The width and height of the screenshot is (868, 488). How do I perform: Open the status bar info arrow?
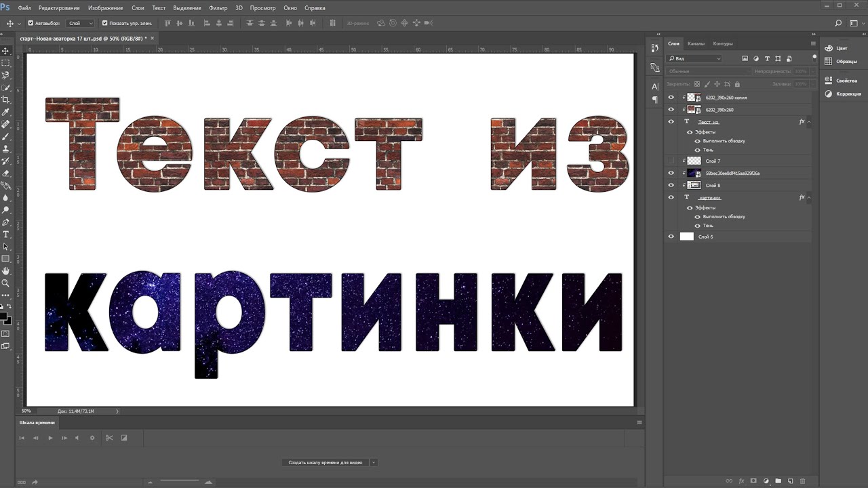[117, 411]
